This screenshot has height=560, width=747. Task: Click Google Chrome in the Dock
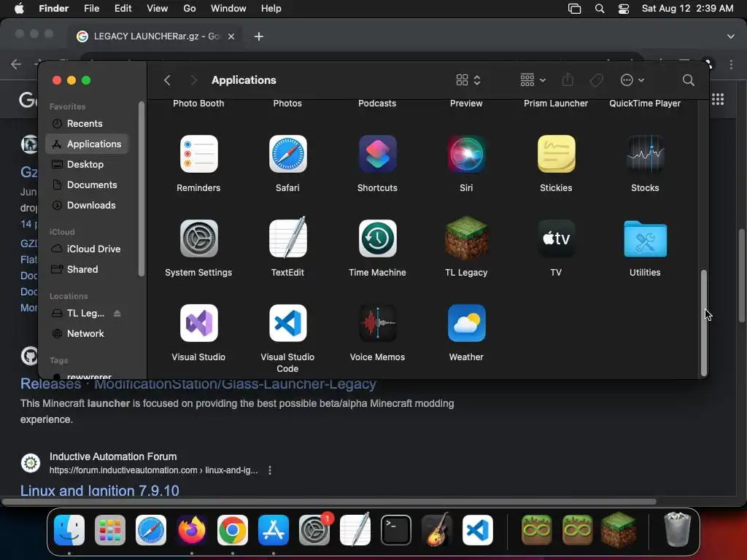(233, 530)
